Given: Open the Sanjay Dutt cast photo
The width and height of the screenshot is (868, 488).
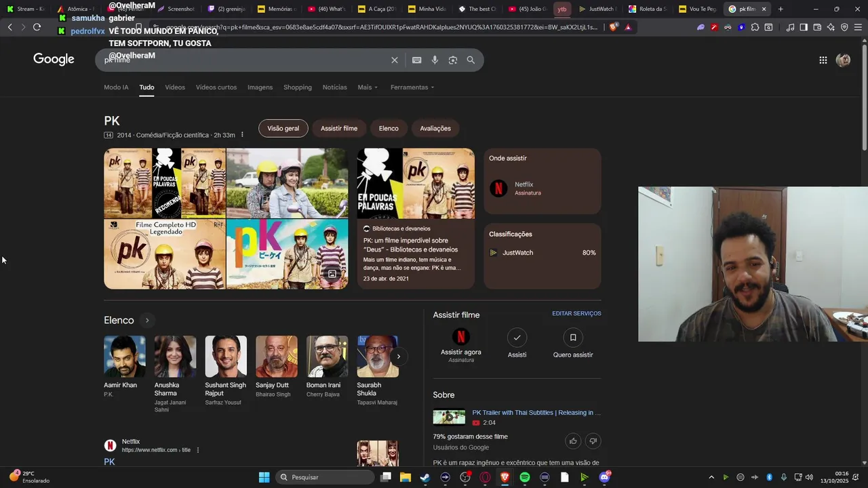Looking at the screenshot, I should [277, 357].
